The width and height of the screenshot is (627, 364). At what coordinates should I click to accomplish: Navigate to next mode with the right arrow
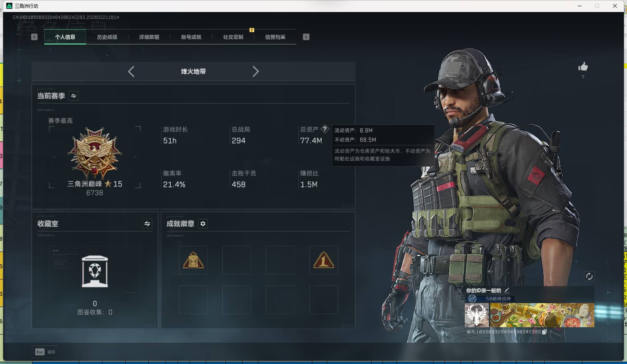(x=256, y=71)
